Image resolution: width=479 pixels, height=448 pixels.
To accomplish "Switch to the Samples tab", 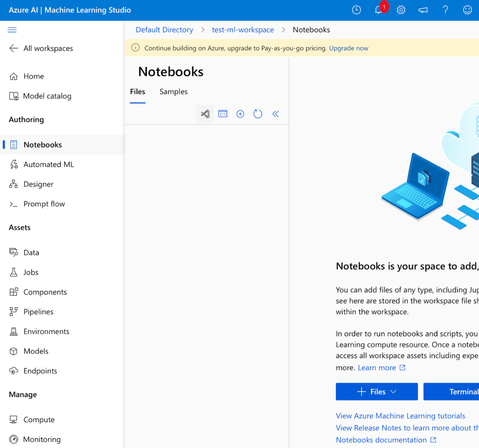I will 173,92.
